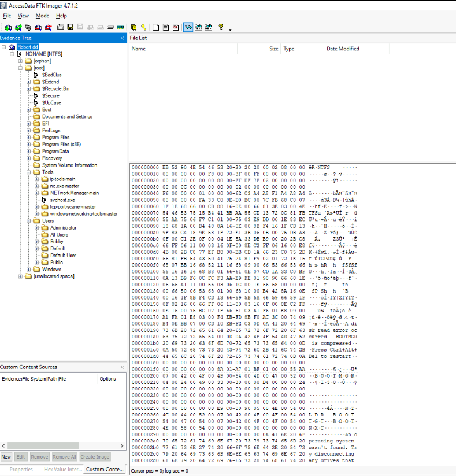
Task: Click the Detect EFS Encryption key icon
Action: pyautogui.click(x=143, y=27)
